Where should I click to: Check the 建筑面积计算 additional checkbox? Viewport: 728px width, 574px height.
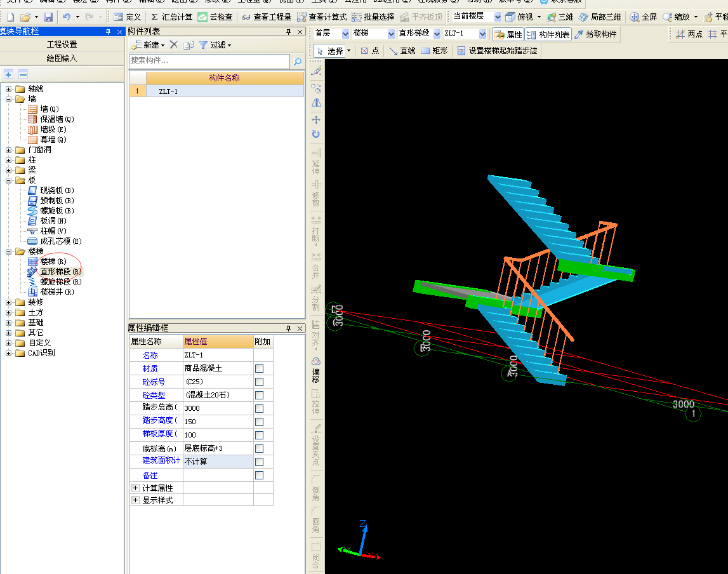(x=259, y=462)
